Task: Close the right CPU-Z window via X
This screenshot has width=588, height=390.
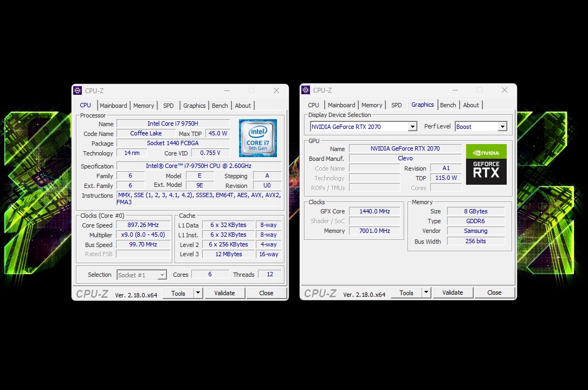Action: click(505, 90)
